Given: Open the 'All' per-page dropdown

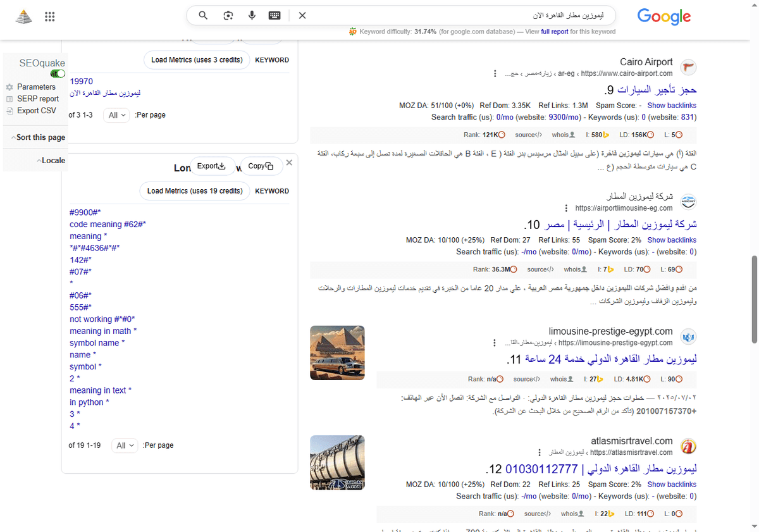Looking at the screenshot, I should 116,115.
